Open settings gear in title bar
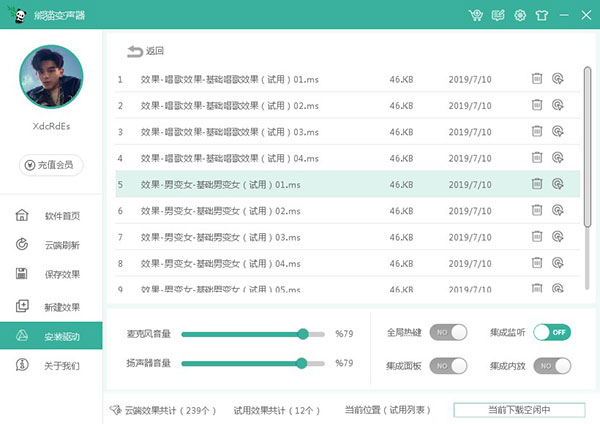Screen dimensions: 600x424 520,15
